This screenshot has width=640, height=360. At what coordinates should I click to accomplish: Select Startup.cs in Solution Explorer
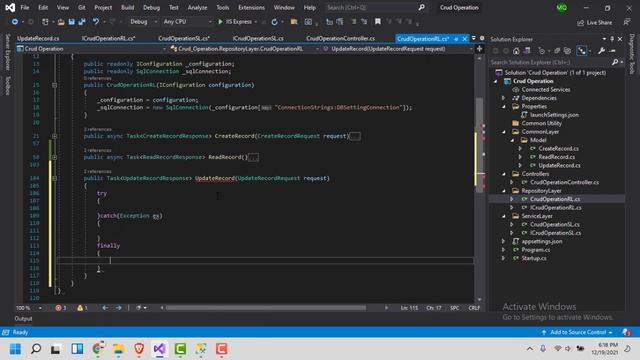[534, 258]
